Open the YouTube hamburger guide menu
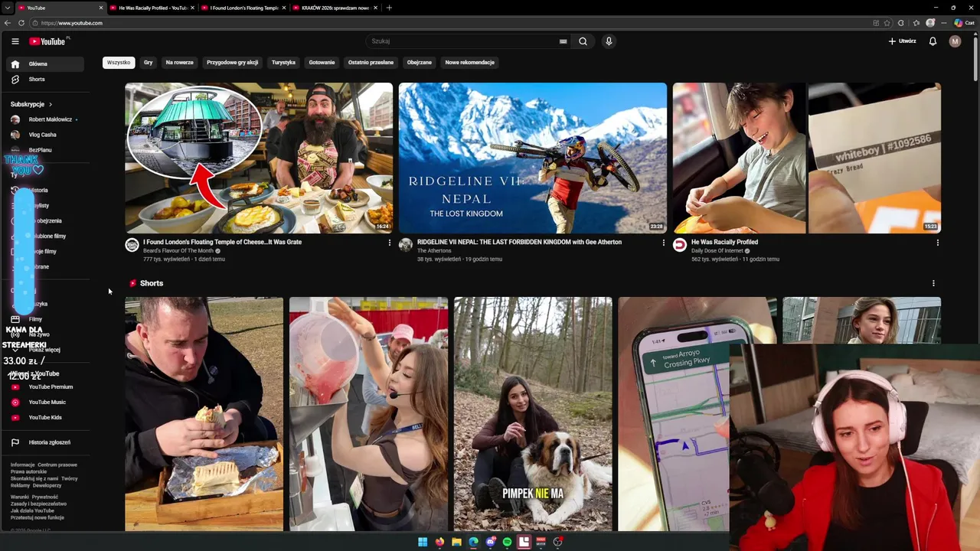This screenshot has width=980, height=551. [x=15, y=41]
